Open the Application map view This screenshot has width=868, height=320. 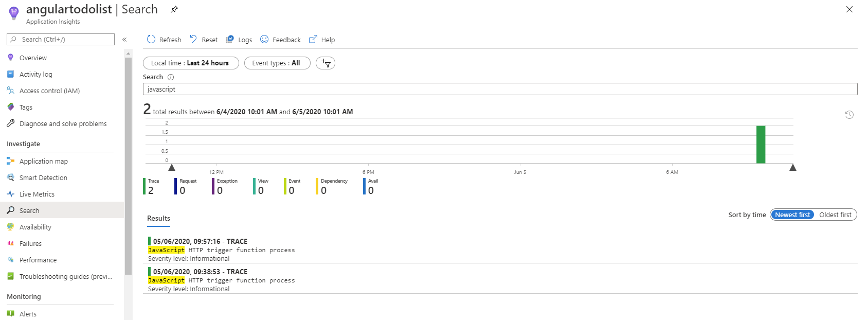[x=43, y=161]
